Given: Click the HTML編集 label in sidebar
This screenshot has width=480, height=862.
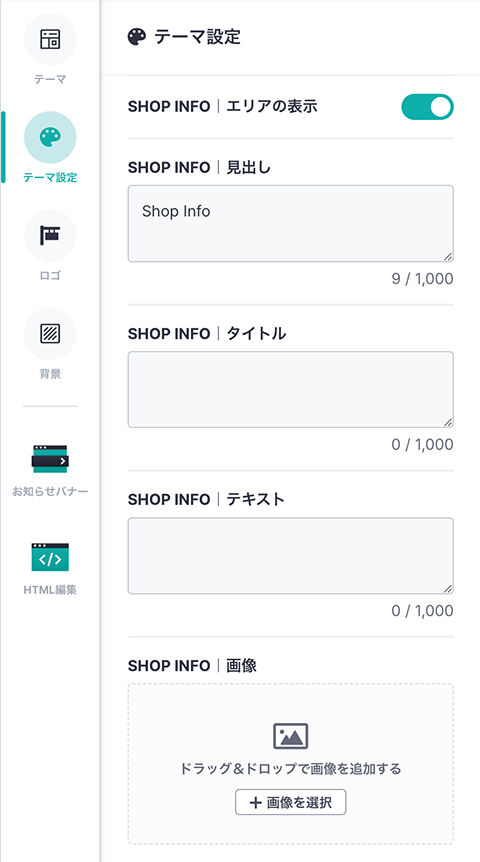Looking at the screenshot, I should (50, 590).
